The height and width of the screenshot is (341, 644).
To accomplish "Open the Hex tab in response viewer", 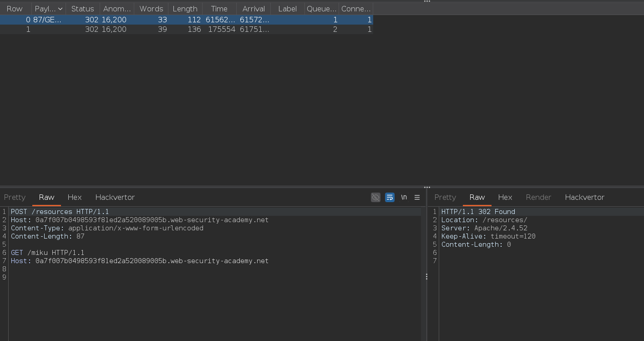I will 505,197.
